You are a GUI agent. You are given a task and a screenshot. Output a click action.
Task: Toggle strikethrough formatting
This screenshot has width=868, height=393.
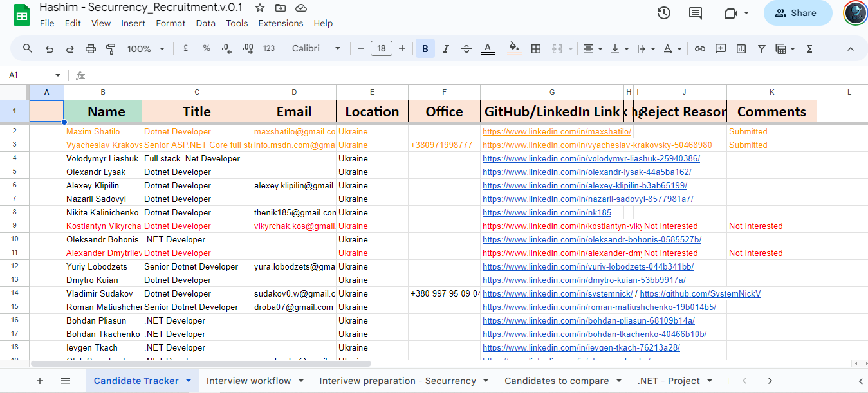coord(466,49)
